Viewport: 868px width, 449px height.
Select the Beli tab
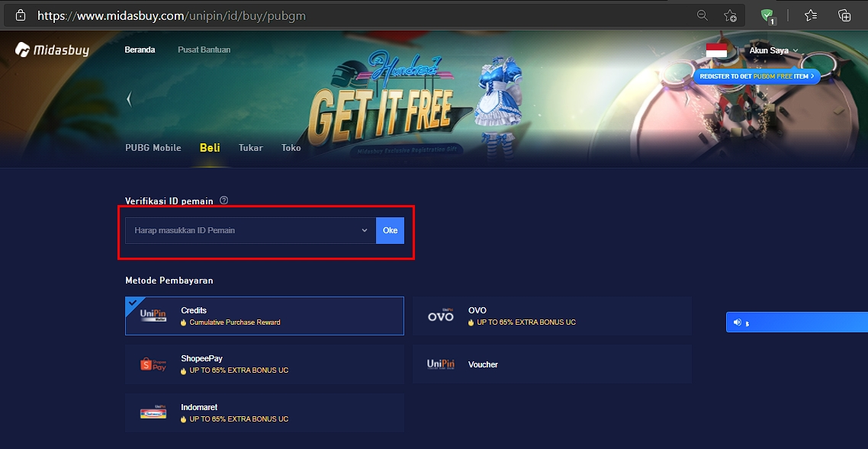210,148
